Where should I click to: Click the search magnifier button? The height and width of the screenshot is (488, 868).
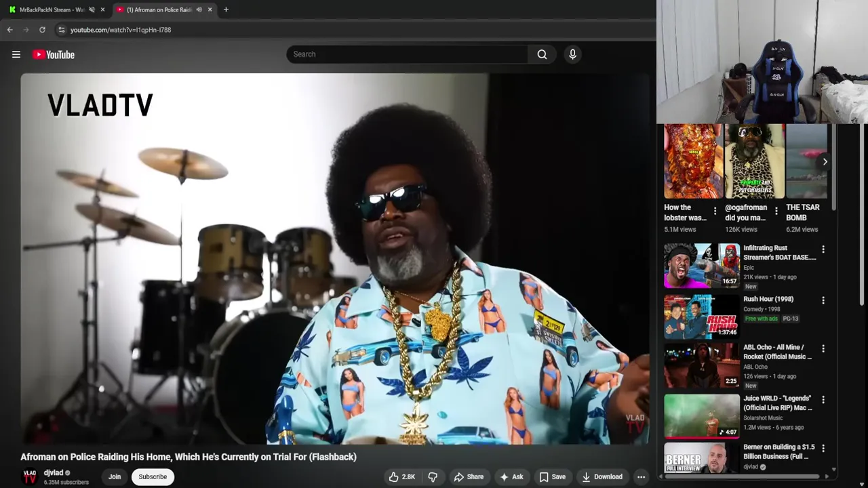(542, 54)
